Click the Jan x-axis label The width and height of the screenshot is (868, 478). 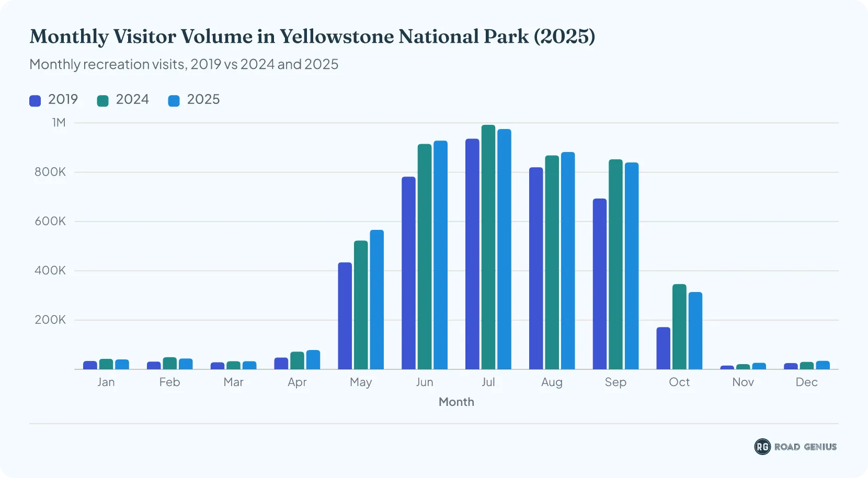106,382
